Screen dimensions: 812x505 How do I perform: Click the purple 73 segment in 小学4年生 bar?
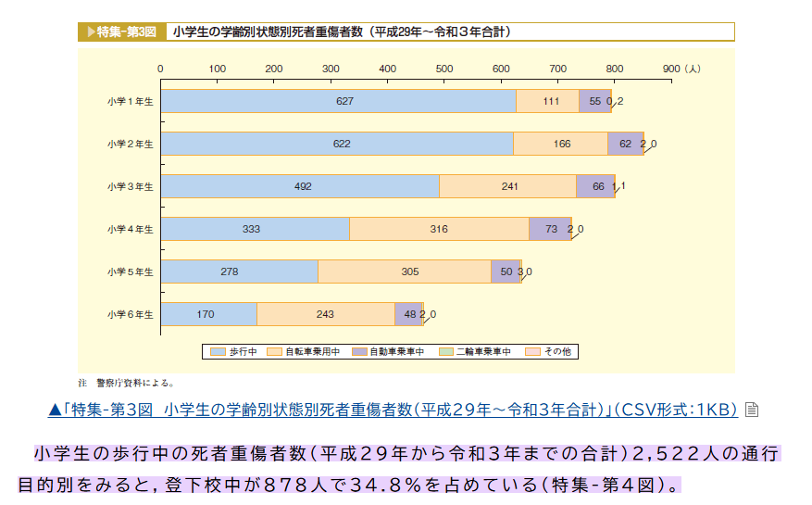pyautogui.click(x=550, y=229)
